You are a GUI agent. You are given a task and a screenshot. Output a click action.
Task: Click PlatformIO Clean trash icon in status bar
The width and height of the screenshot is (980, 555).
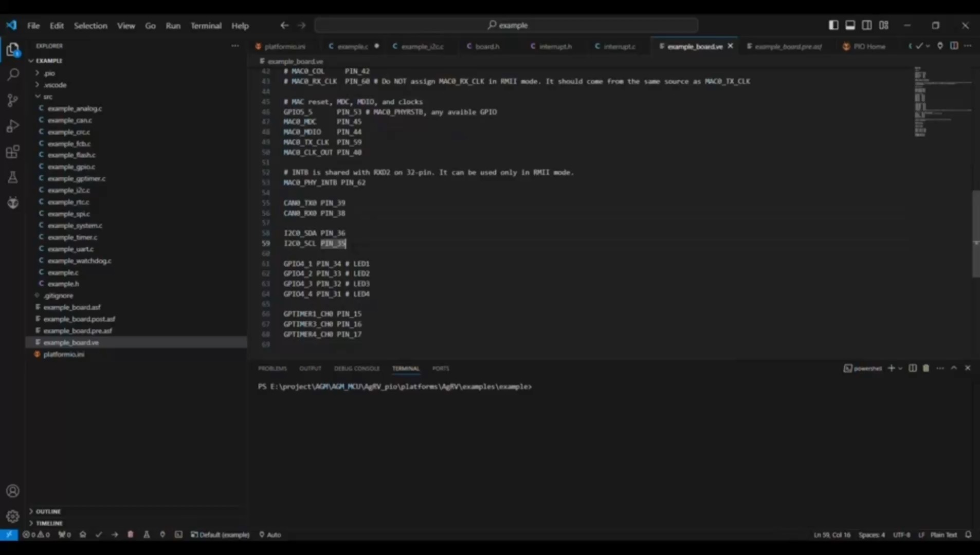point(131,534)
